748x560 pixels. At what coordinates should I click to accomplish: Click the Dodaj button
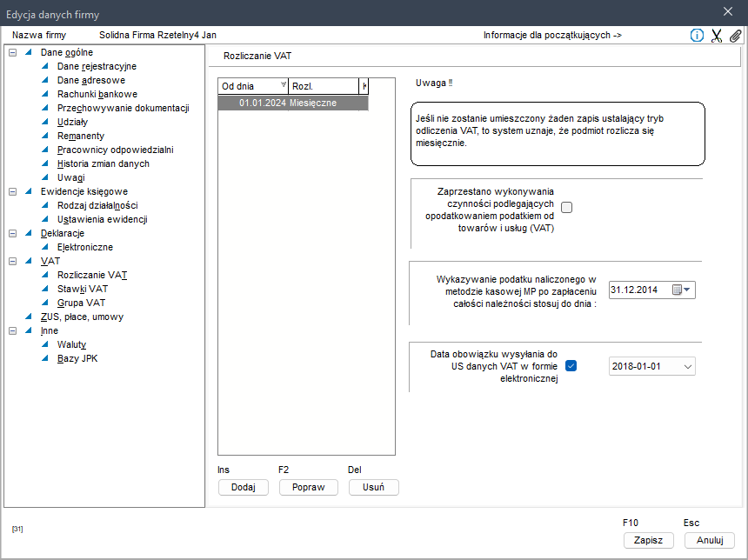243,487
